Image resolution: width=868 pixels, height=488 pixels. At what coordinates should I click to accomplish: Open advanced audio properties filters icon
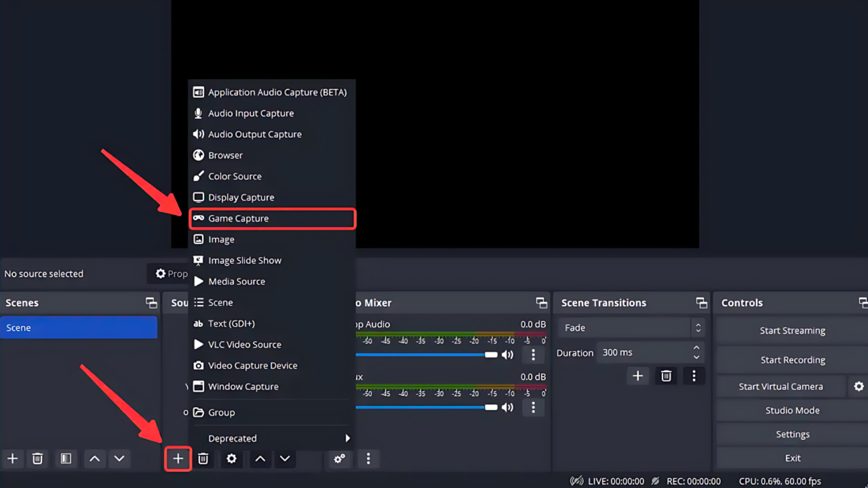[340, 459]
